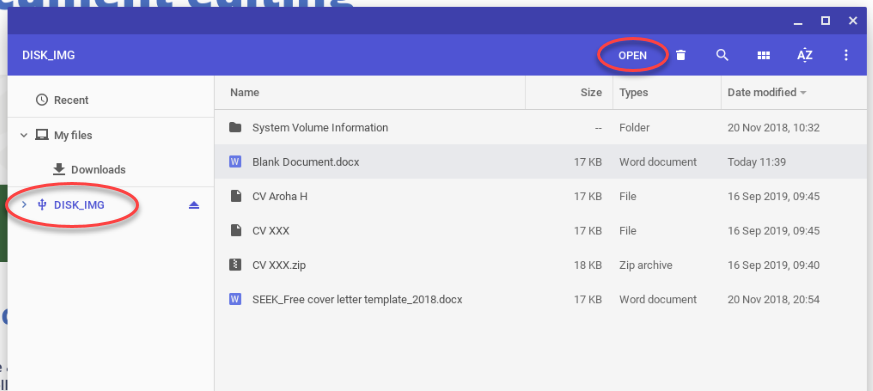Click the OPEN button in toolbar

click(x=632, y=55)
